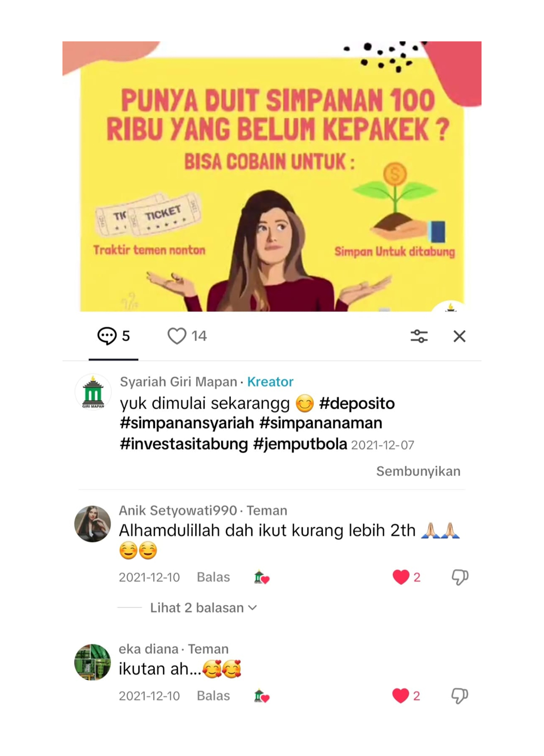This screenshot has height=756, width=544.
Task: Expand Lihat 2 balasan replies
Action: coord(203,608)
